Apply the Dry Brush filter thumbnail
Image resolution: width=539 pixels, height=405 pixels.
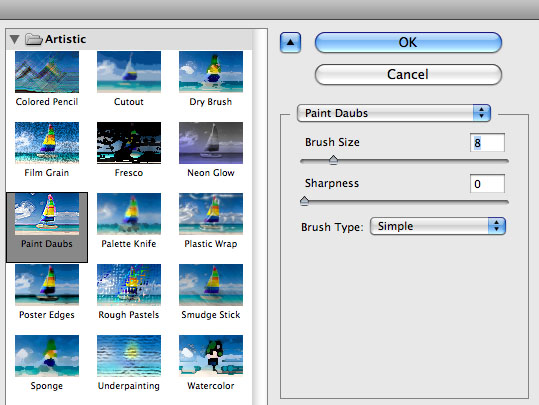pyautogui.click(x=211, y=72)
